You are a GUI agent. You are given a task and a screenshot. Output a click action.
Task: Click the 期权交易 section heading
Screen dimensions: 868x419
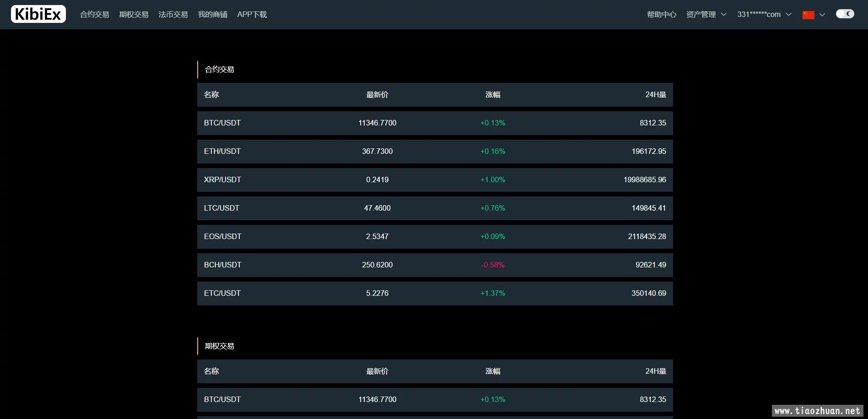(220, 346)
